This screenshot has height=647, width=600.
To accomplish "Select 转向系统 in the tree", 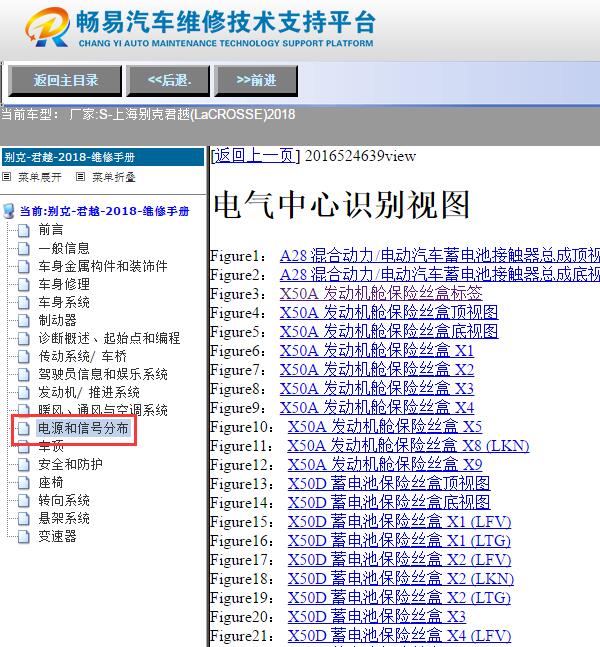I will click(x=64, y=501).
